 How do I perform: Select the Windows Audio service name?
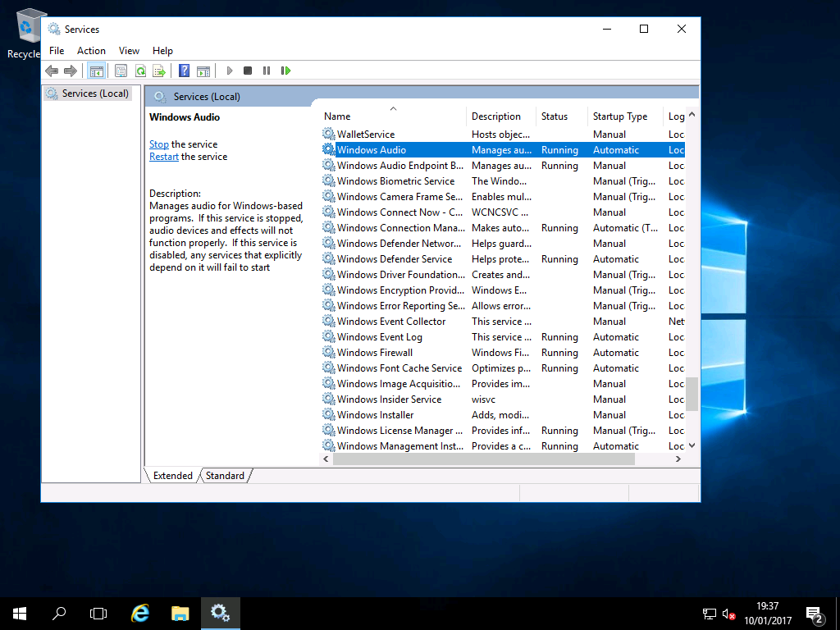[372, 150]
